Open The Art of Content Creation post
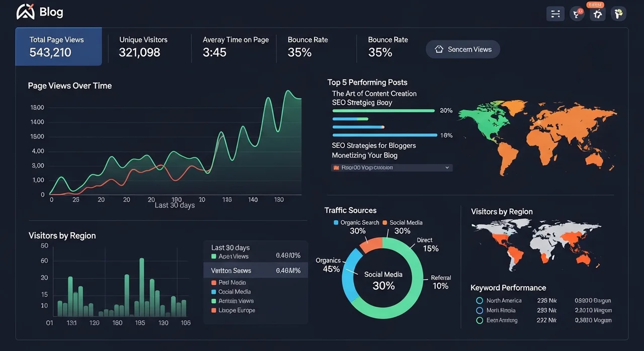The height and width of the screenshot is (351, 644). (x=374, y=94)
